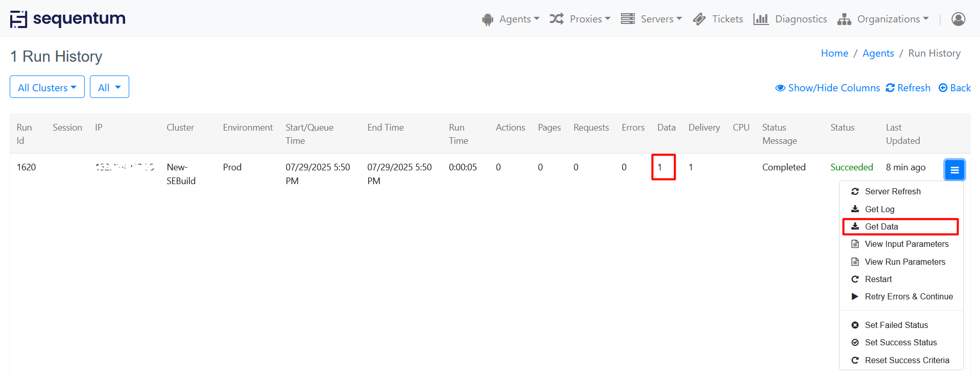Click the Agents breadcrumb link
980x381 pixels.
[878, 53]
